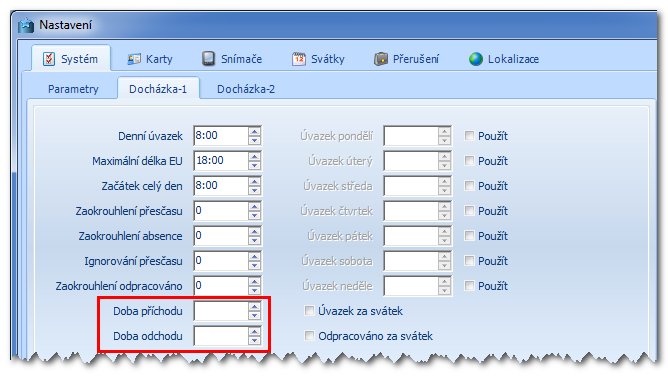Increase Zaokrouhlení přesčasu value

point(254,207)
